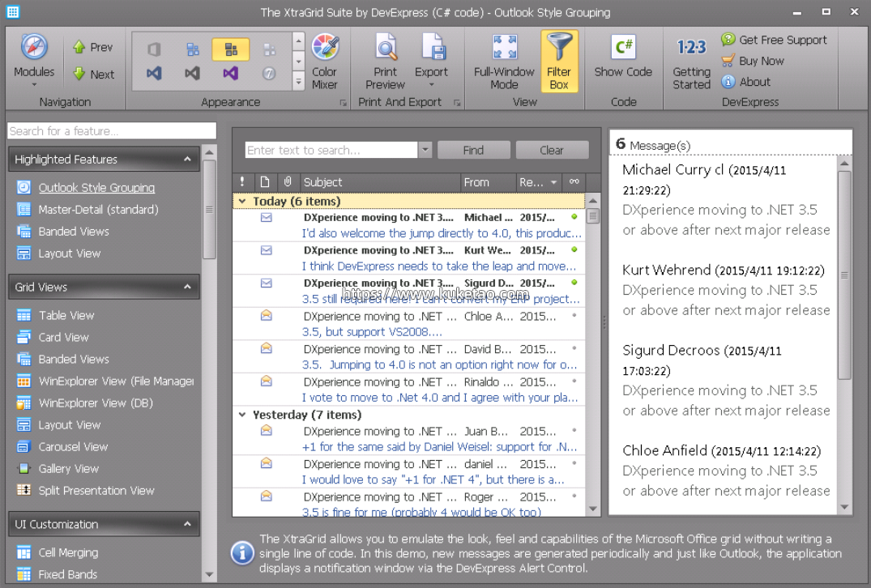Open the search text dropdown arrow
This screenshot has height=588, width=871.
pyautogui.click(x=425, y=150)
